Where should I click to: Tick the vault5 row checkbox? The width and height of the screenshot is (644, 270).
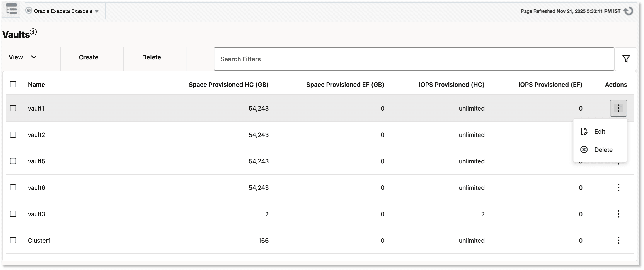tap(13, 161)
